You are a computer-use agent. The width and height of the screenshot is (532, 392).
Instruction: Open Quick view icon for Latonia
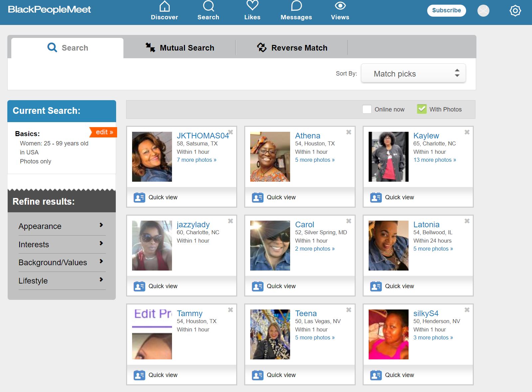point(376,286)
